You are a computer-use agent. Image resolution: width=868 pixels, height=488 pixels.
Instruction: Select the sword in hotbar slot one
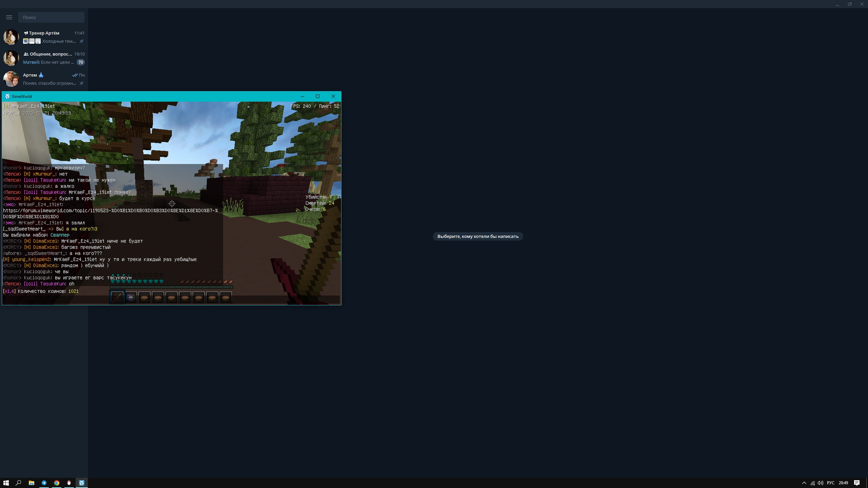tap(117, 298)
